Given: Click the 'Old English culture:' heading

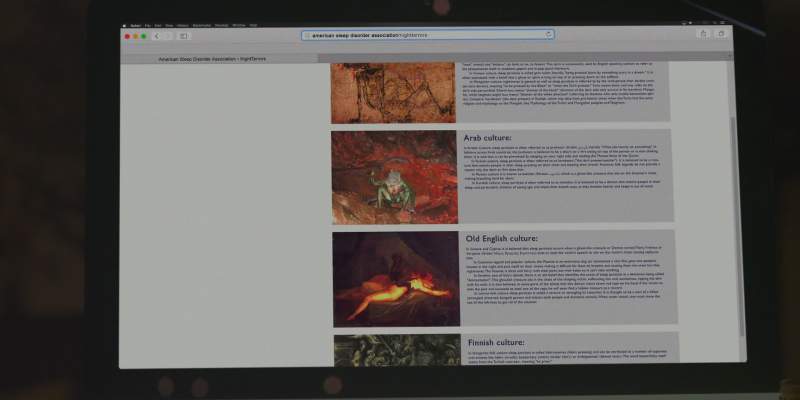Looking at the screenshot, I should point(502,238).
